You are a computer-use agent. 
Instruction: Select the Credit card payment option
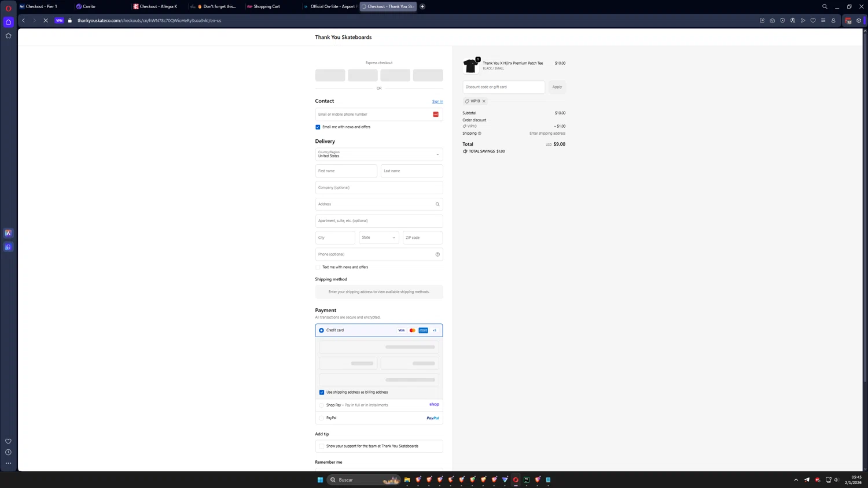click(322, 330)
